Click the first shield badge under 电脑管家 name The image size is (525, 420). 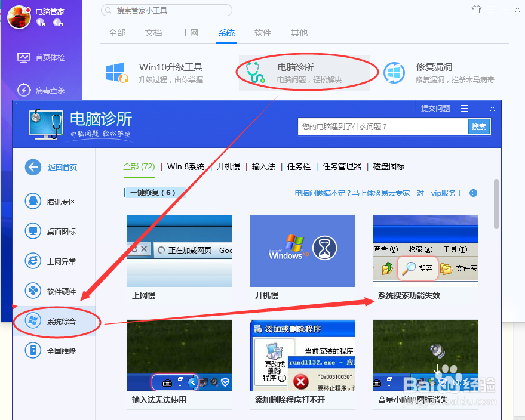tap(41, 23)
